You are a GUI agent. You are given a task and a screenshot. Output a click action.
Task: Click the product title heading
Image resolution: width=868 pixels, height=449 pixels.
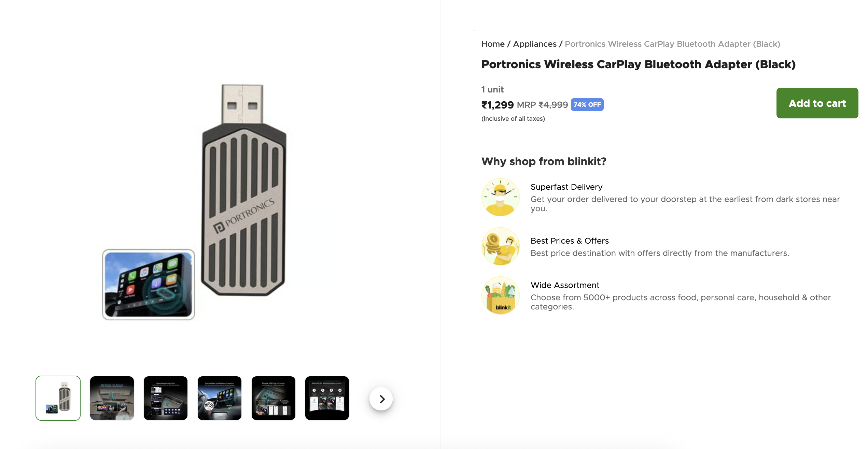click(x=638, y=64)
